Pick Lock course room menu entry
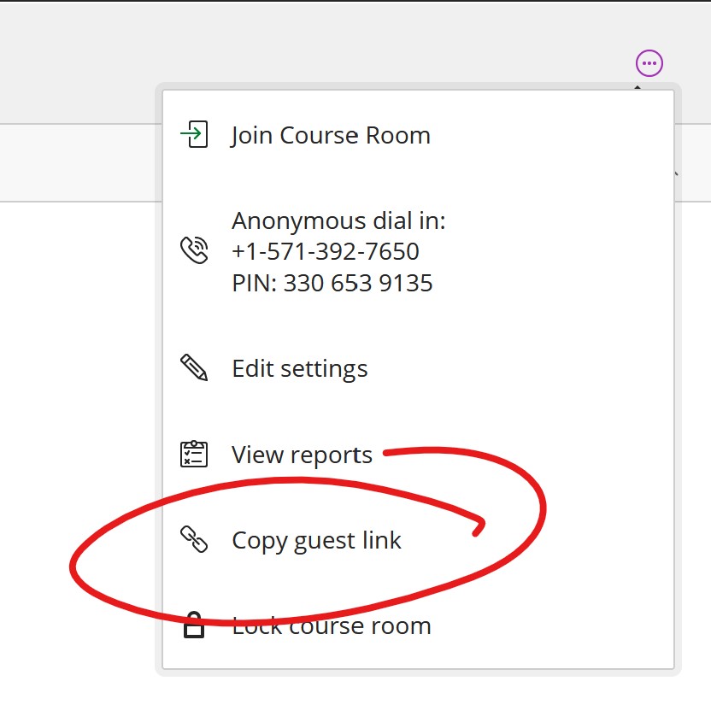The image size is (711, 728). [x=331, y=625]
